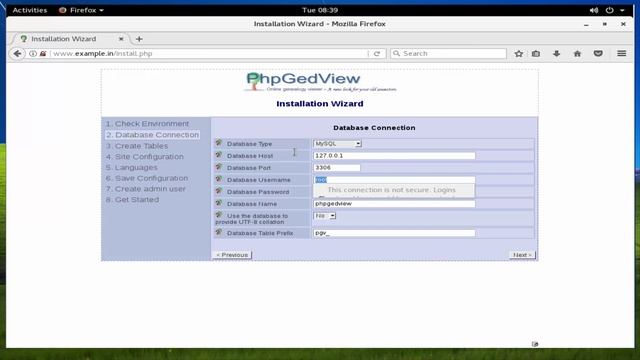This screenshot has height=360, width=640.
Task: Click help icon beside Database Password
Action: (219, 191)
